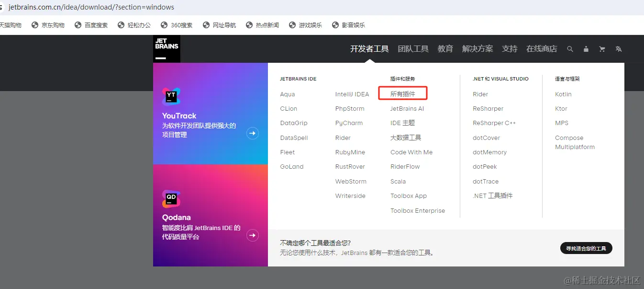
Task: Open the WebStorm link
Action: 351,181
